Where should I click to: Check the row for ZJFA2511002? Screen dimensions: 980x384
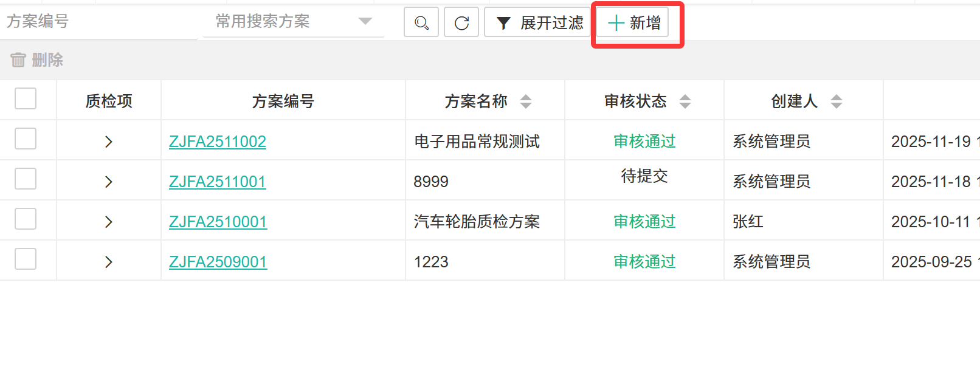click(x=26, y=139)
